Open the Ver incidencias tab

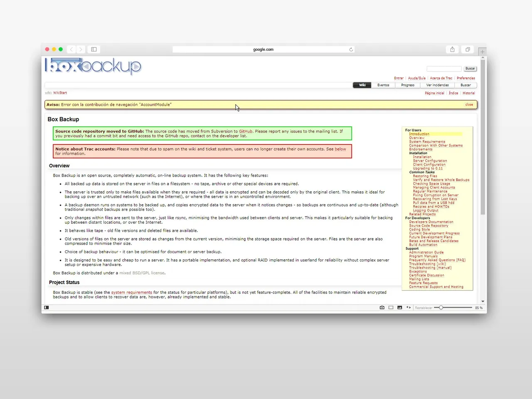point(437,85)
